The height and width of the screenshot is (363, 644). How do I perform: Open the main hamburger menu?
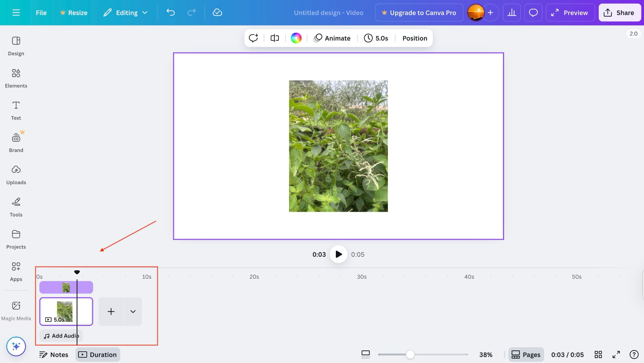click(x=16, y=13)
